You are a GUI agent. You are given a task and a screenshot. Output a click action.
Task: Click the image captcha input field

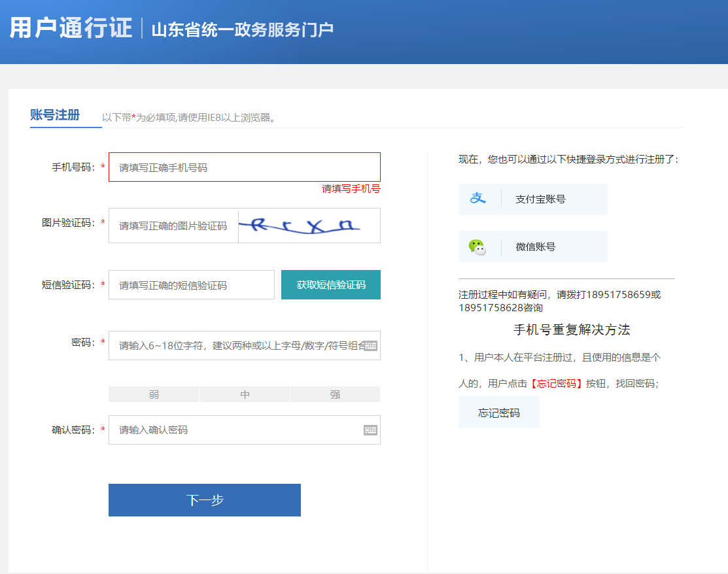point(173,226)
